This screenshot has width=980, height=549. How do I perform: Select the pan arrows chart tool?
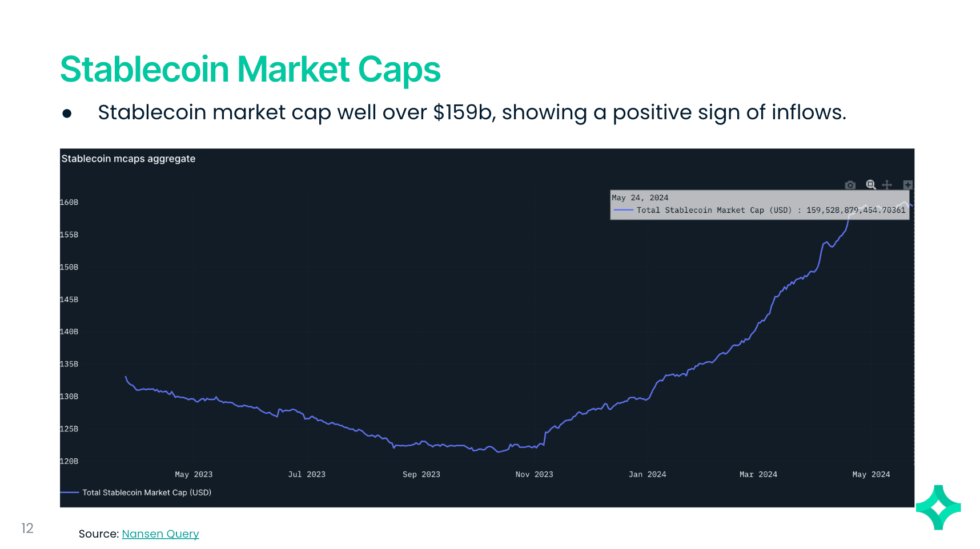[x=887, y=184]
